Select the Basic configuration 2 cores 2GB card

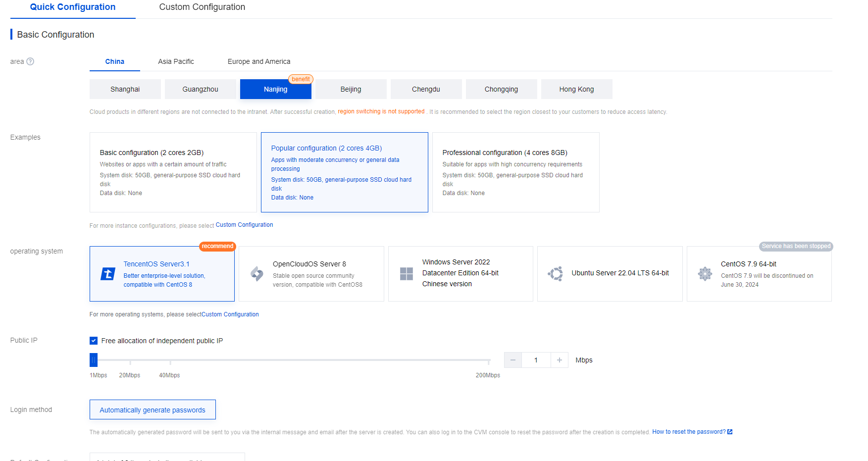click(x=173, y=172)
